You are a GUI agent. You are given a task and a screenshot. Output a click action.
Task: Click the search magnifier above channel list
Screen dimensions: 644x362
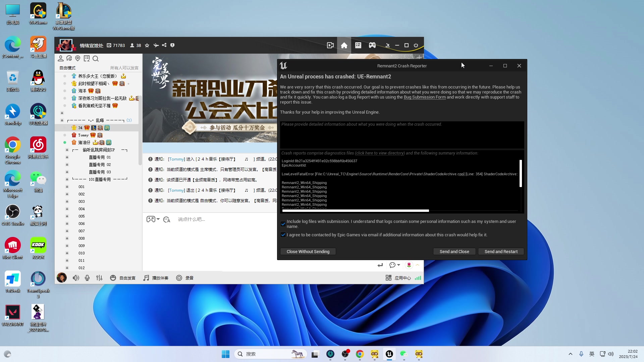click(x=96, y=59)
